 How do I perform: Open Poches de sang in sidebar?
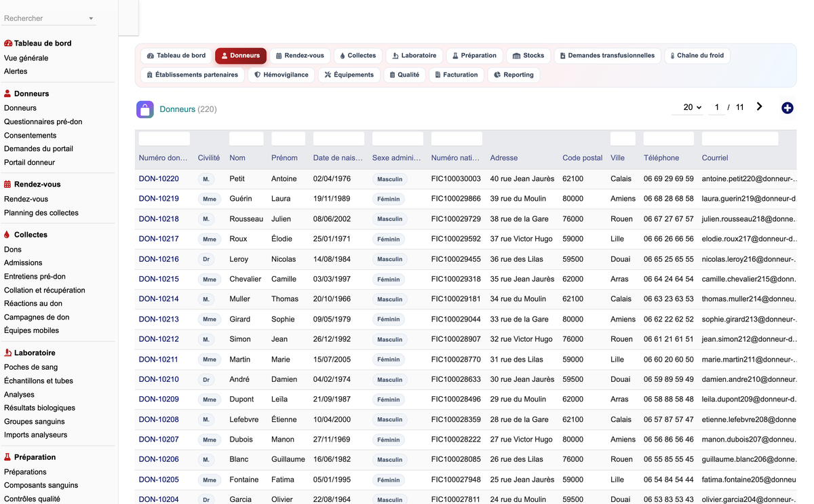pyautogui.click(x=31, y=368)
